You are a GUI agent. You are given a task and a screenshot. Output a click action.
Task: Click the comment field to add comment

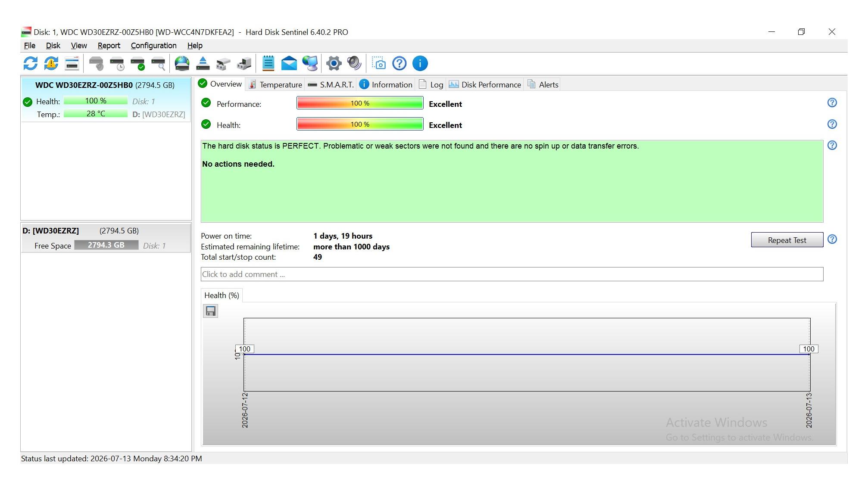coord(512,274)
